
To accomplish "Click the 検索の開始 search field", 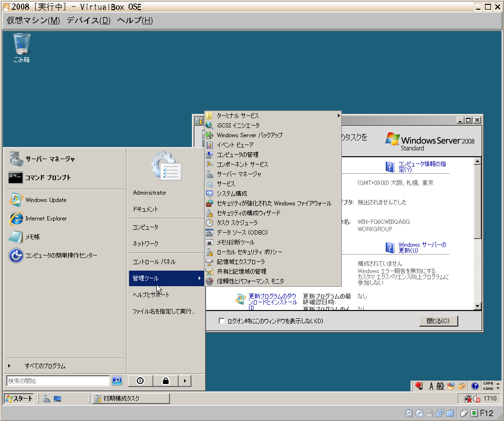I will point(58,381).
